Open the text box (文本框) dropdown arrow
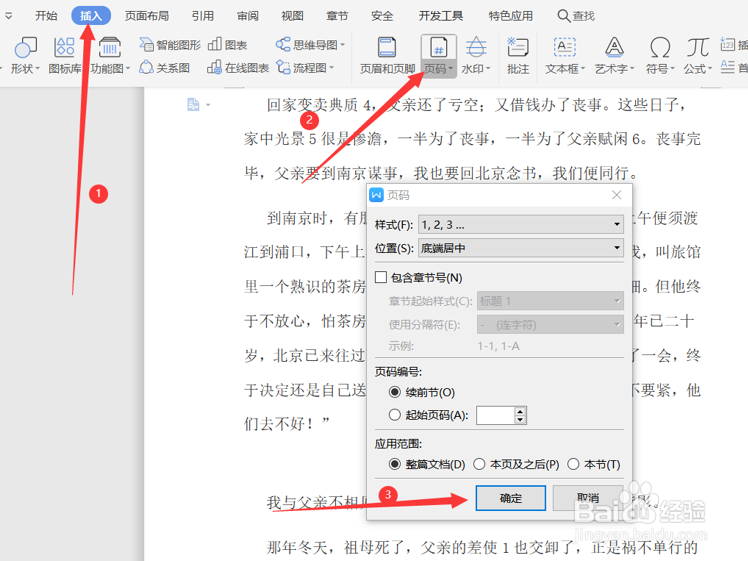Screen dimensions: 748x561 coord(582,69)
